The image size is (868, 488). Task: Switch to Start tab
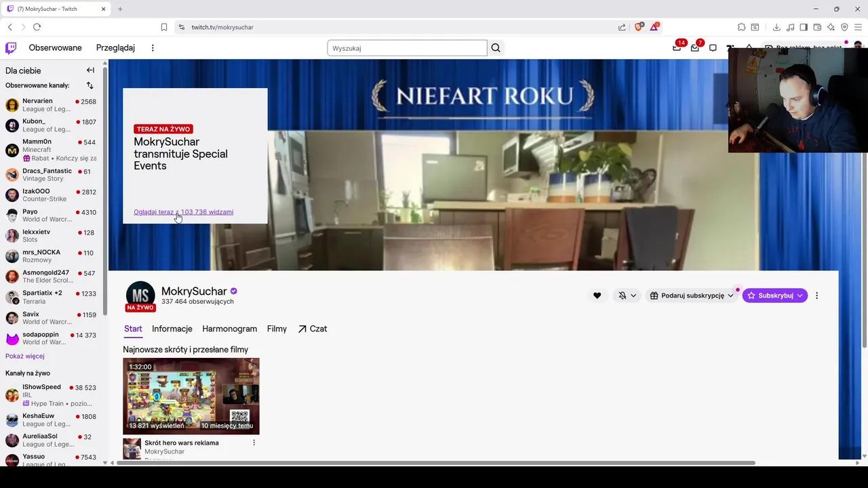point(133,329)
